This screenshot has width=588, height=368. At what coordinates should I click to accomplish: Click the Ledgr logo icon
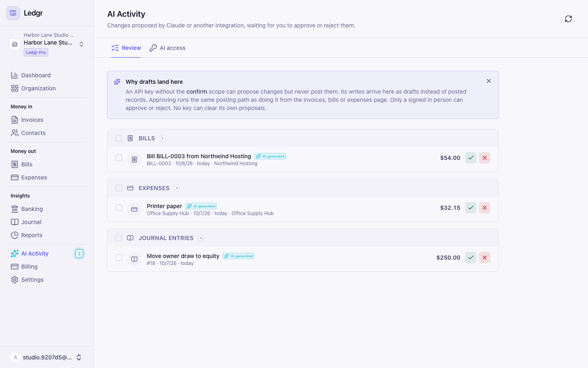point(13,13)
